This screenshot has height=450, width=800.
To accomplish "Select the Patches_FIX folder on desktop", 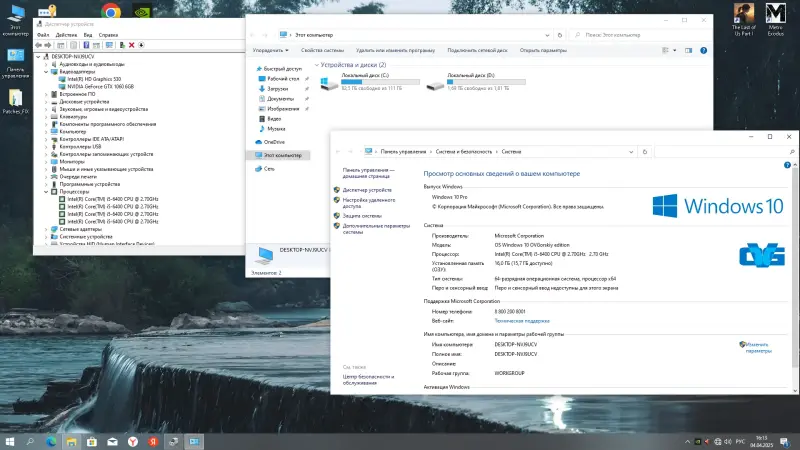I will click(x=15, y=102).
